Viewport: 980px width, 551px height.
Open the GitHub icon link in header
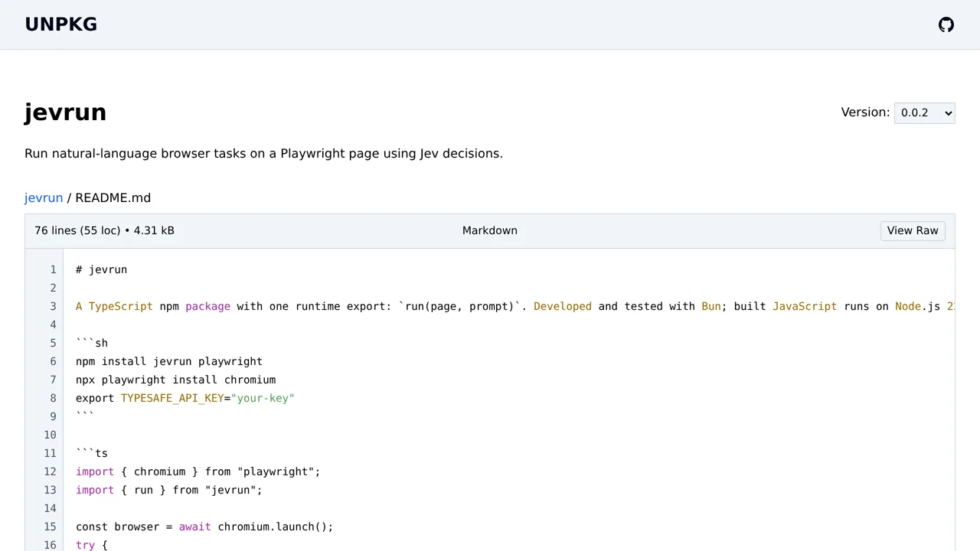tap(946, 24)
